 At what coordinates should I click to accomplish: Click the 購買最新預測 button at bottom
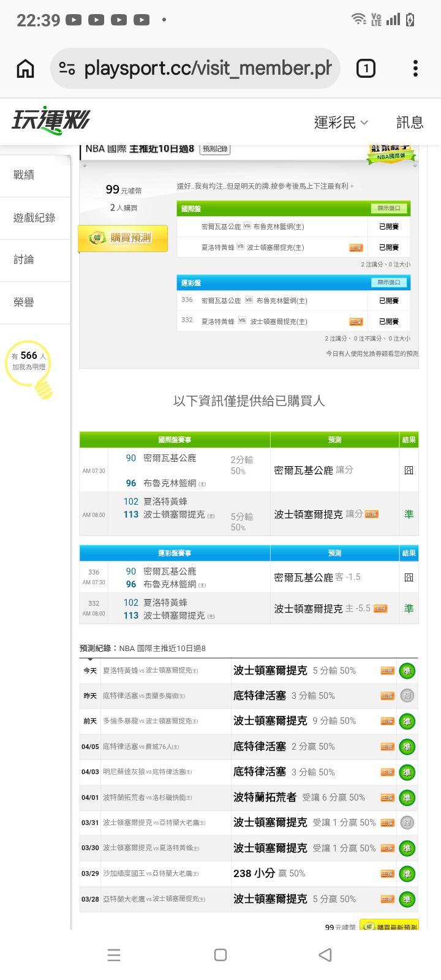pos(389,925)
